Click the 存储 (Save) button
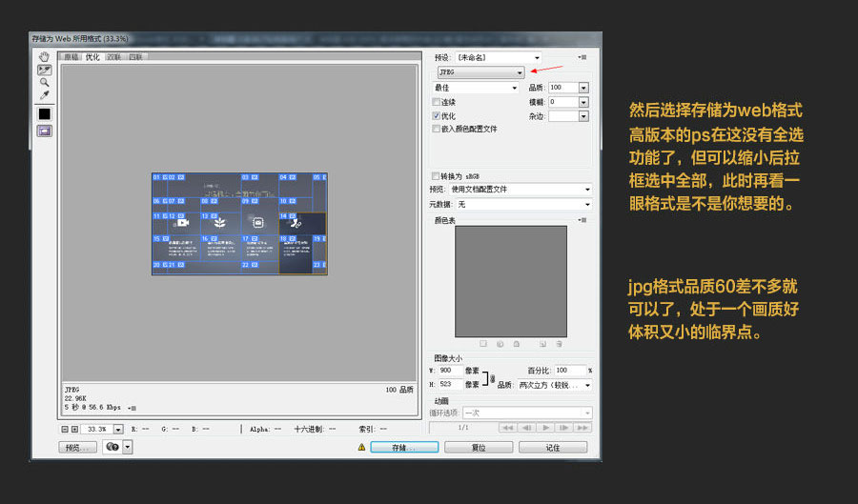The width and height of the screenshot is (858, 504). point(404,446)
